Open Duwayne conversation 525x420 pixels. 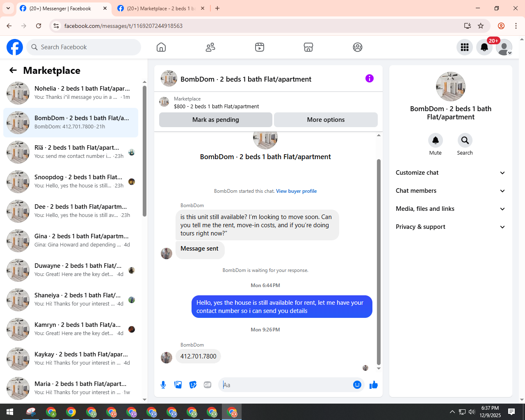click(x=71, y=270)
